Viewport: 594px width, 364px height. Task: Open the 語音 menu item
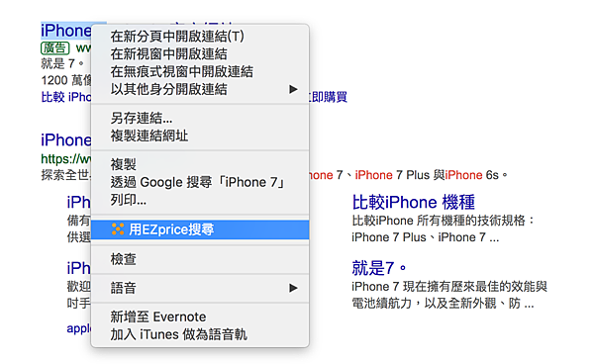tap(200, 288)
